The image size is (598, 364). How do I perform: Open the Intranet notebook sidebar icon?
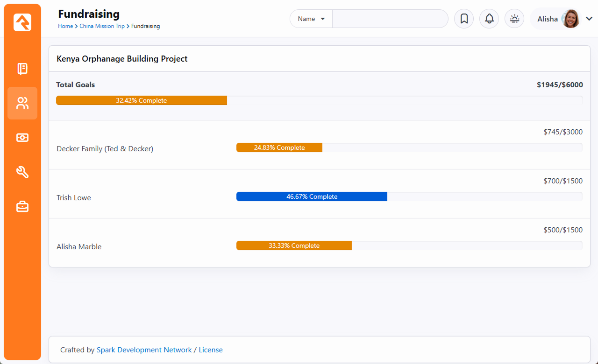click(22, 69)
